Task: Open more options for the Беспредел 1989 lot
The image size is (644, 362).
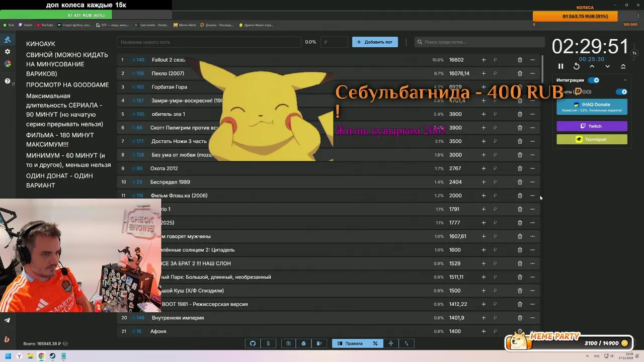Action: (532, 182)
